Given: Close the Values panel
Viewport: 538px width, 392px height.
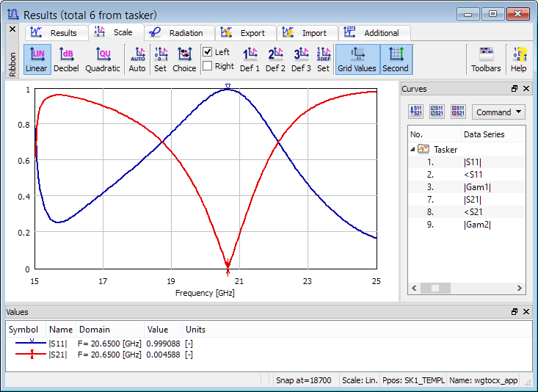Looking at the screenshot, I should 526,312.
